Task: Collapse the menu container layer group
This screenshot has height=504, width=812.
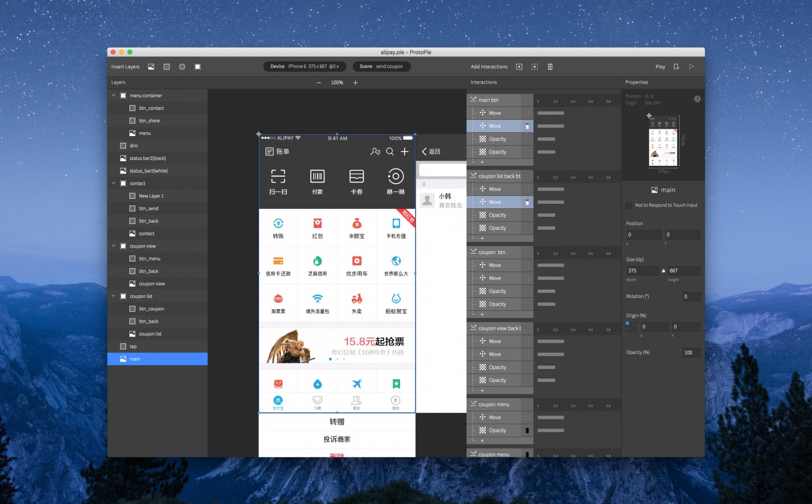Action: coord(114,95)
